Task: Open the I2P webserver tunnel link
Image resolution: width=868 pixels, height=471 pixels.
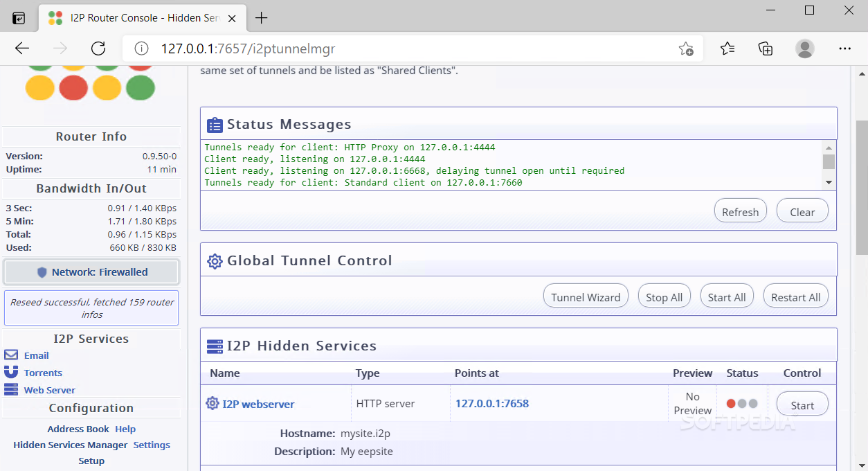Action: pos(258,404)
